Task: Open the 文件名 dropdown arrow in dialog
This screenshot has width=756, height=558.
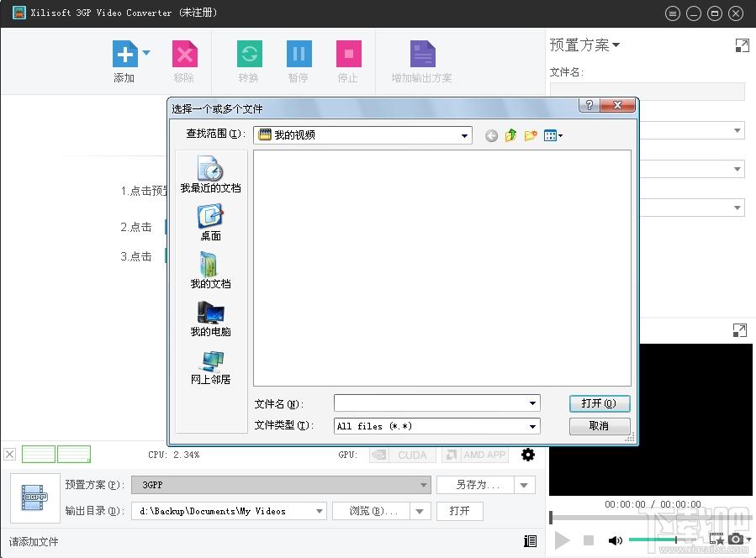Action: pos(532,403)
